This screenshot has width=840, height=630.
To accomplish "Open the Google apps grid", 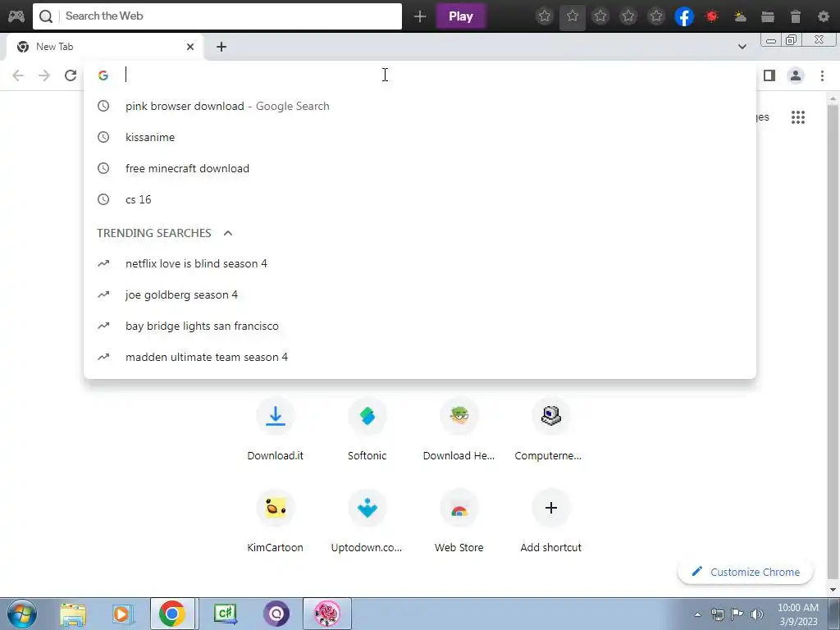I will pyautogui.click(x=798, y=117).
